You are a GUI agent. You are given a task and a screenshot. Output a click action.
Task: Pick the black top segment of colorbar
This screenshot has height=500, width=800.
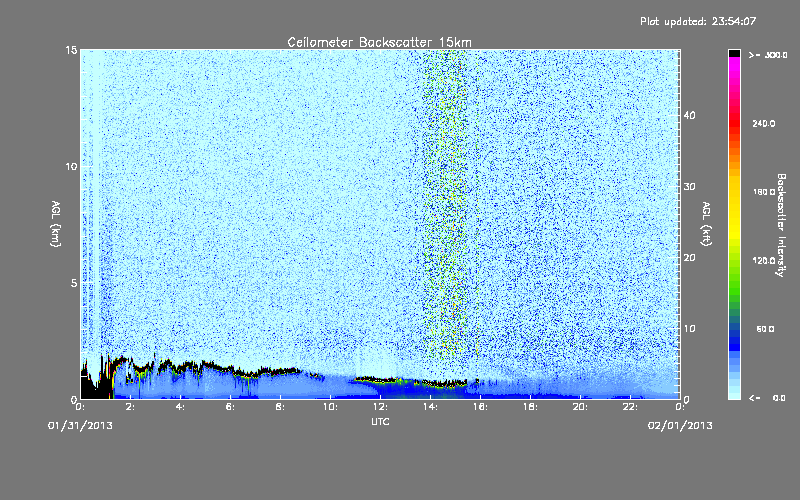point(734,53)
